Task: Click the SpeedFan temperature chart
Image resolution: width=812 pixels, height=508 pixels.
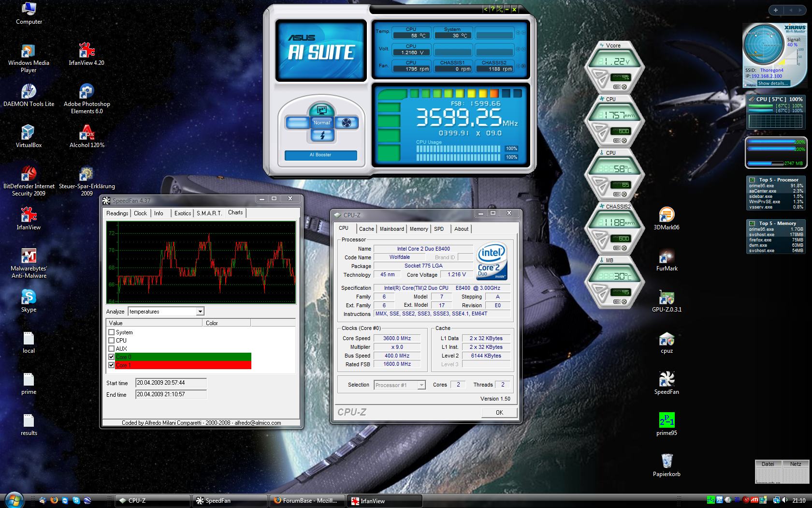Action: pos(201,263)
